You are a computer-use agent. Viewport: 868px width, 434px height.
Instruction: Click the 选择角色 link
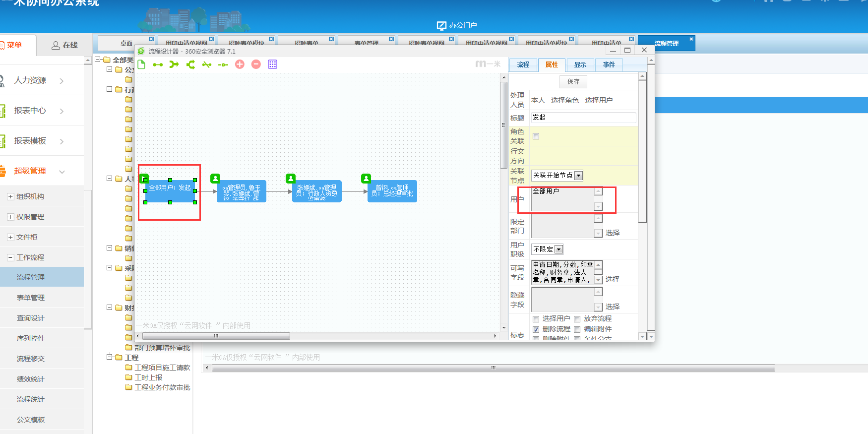(565, 100)
